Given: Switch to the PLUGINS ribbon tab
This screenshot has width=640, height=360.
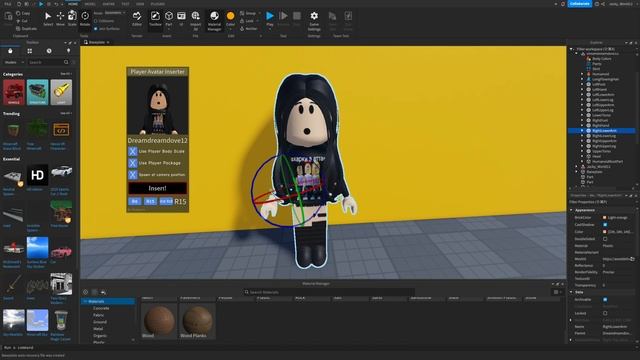Looking at the screenshot, I should coord(158,4).
